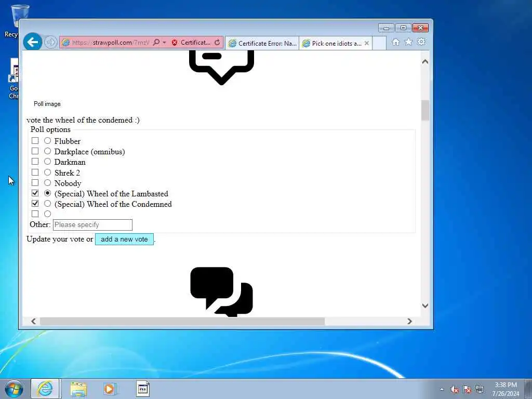Viewport: 532px width, 399px height.
Task: Minimize the Internet Explorer window
Action: point(386,28)
